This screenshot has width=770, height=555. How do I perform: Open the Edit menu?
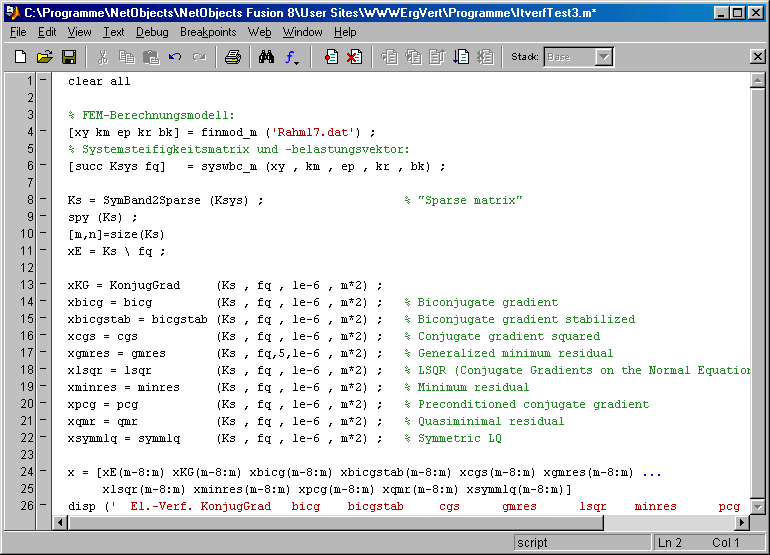coord(47,32)
